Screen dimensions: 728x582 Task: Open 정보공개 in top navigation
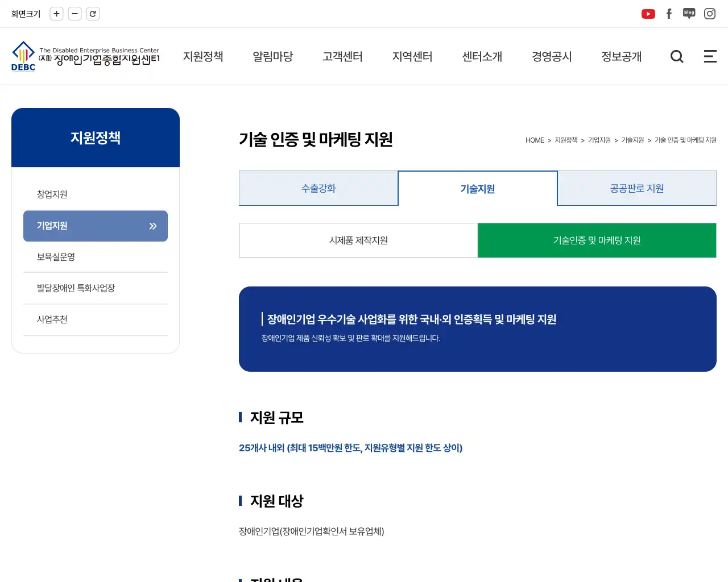(622, 56)
